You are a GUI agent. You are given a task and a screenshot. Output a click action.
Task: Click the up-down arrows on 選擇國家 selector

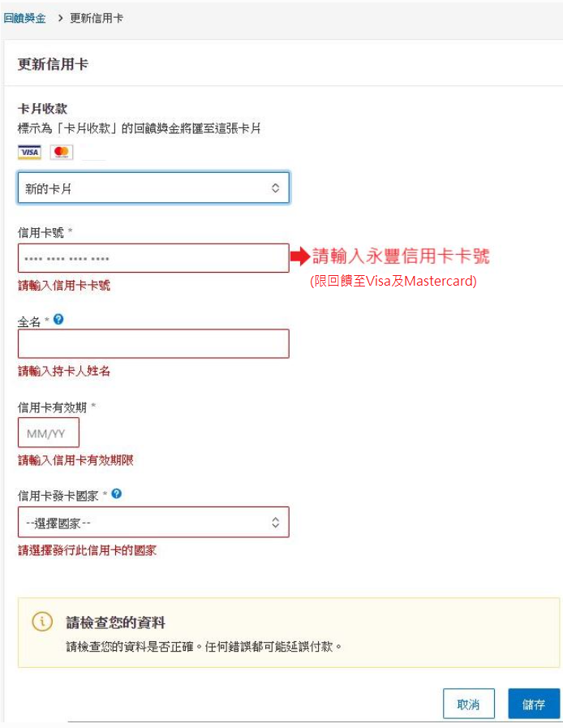(x=275, y=523)
